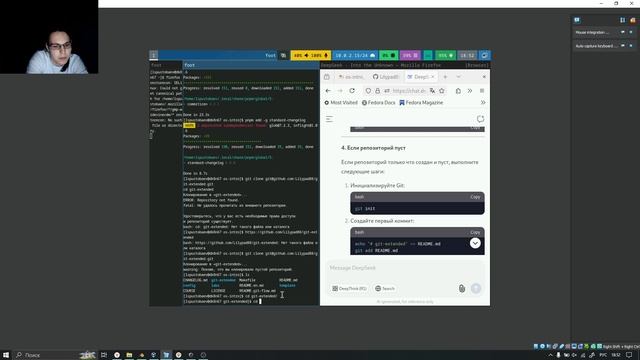Bookmark this page with the star icon

coord(442,91)
